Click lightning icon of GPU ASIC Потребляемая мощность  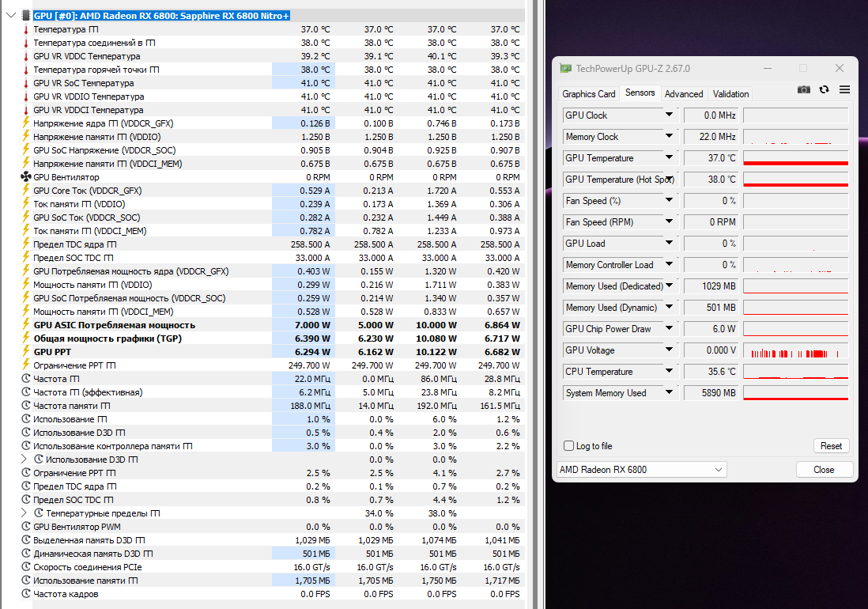click(x=25, y=325)
